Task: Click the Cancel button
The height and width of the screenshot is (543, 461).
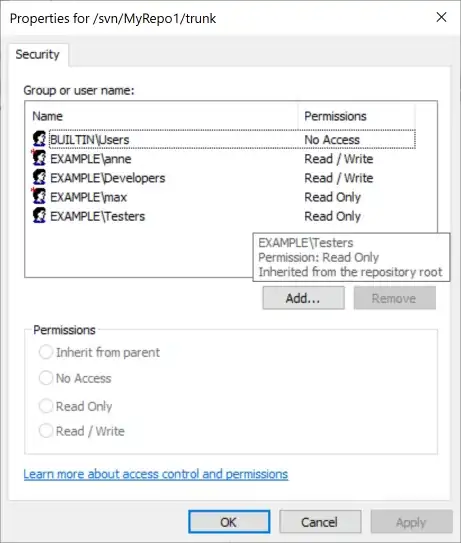Action: coord(320,522)
